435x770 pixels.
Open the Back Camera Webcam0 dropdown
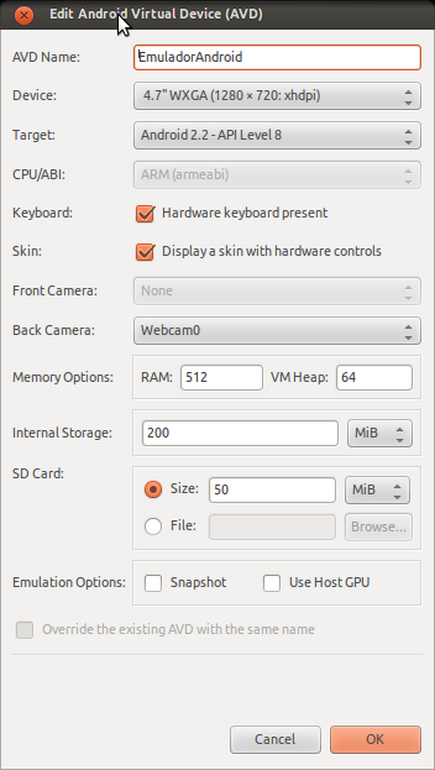(277, 330)
